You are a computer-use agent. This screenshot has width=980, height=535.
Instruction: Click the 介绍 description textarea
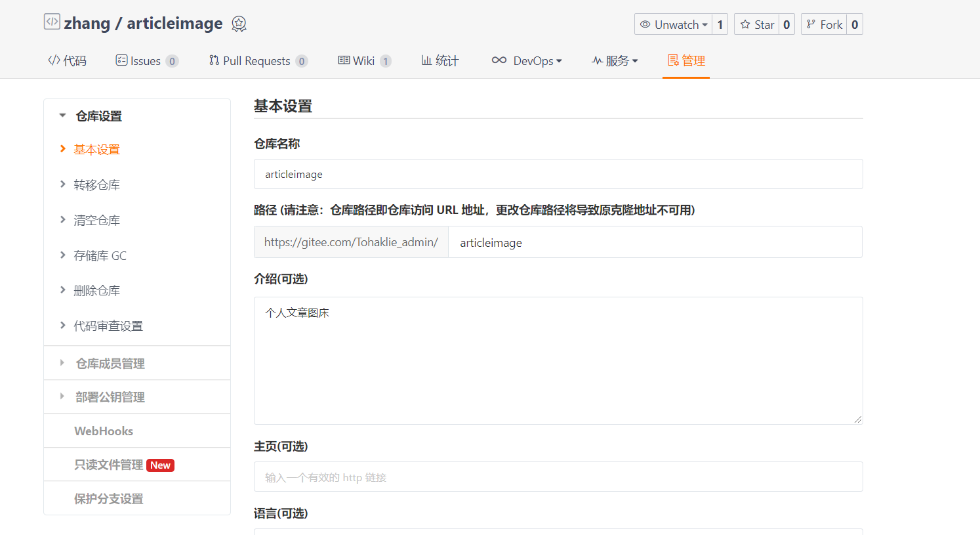pos(558,360)
